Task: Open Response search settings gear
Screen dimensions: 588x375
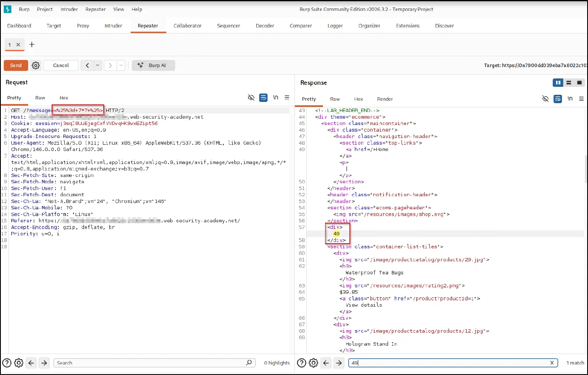Action: pos(313,363)
